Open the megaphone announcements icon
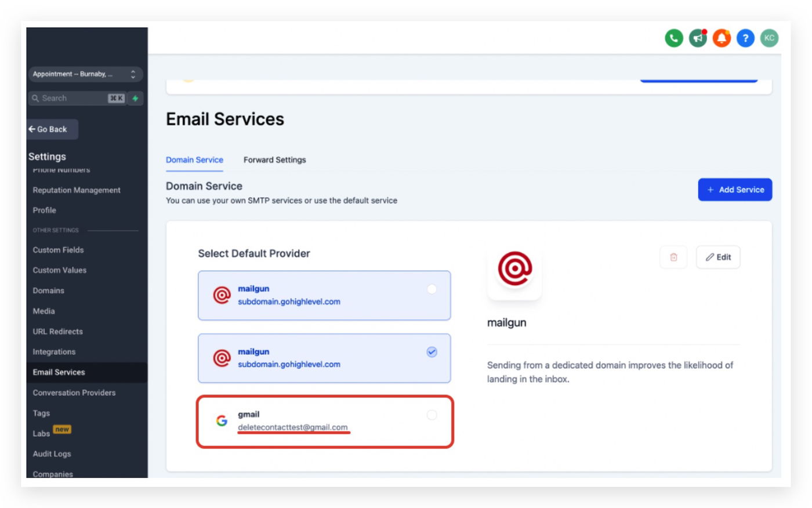The width and height of the screenshot is (812, 508). point(698,38)
